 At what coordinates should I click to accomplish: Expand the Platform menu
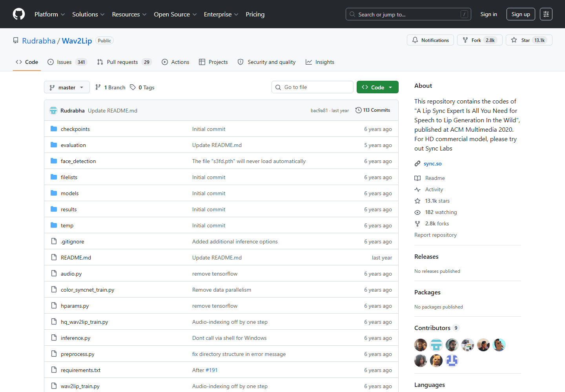(50, 14)
